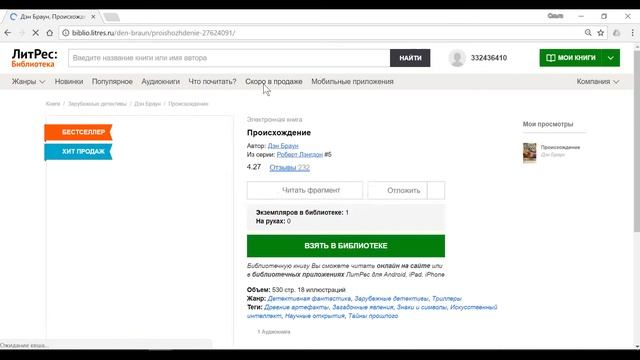Open Отзывы 232 reviews link
This screenshot has width=640, height=360.
click(x=289, y=167)
